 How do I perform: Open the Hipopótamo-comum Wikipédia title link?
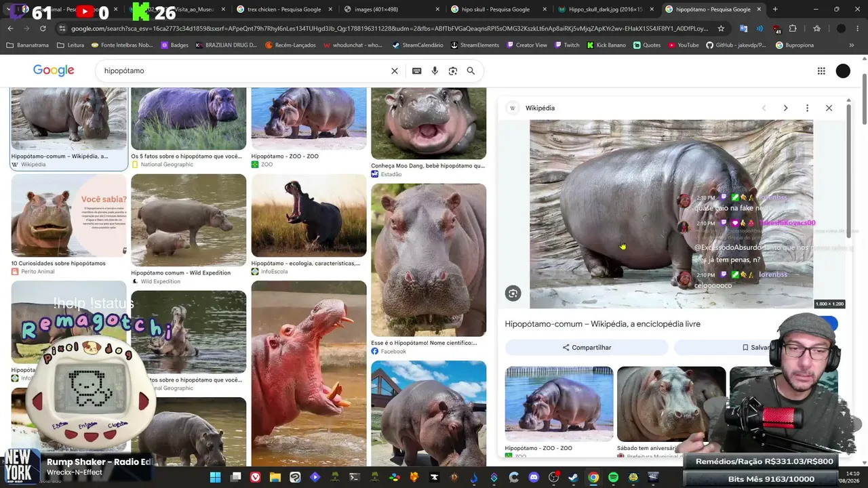603,324
